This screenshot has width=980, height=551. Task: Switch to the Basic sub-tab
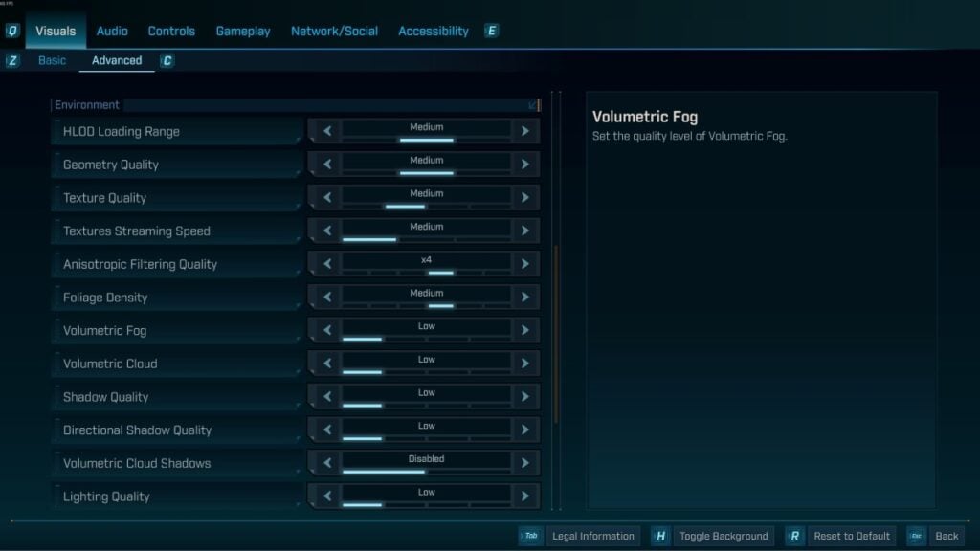coord(53,60)
